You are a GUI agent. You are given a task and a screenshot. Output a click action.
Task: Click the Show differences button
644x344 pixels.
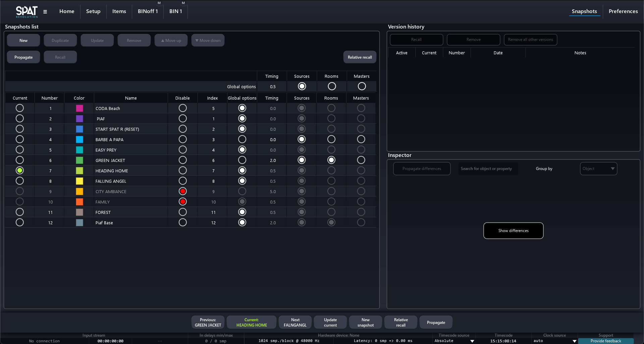(513, 231)
